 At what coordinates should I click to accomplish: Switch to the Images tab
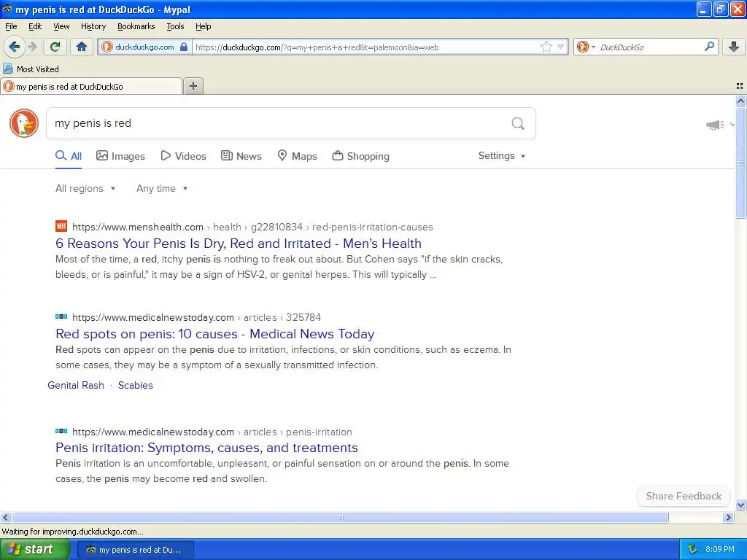point(120,156)
